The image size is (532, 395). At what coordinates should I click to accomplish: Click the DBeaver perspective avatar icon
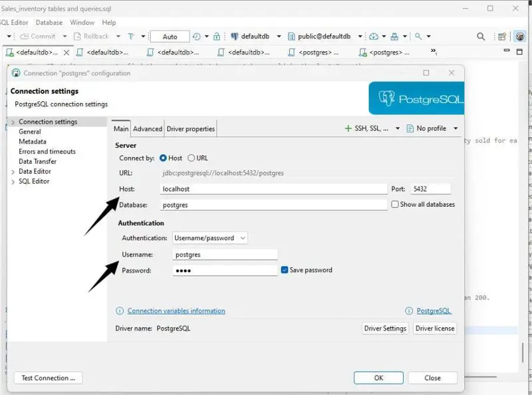pos(519,37)
